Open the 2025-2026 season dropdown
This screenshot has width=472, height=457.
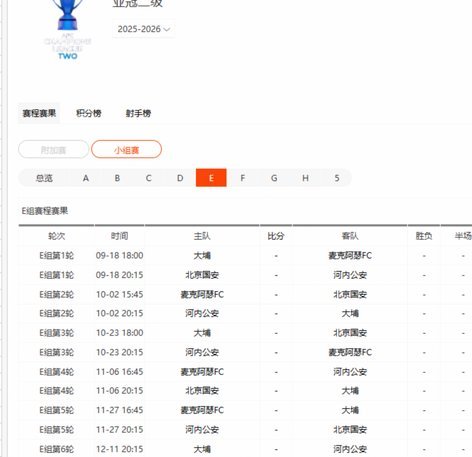144,29
